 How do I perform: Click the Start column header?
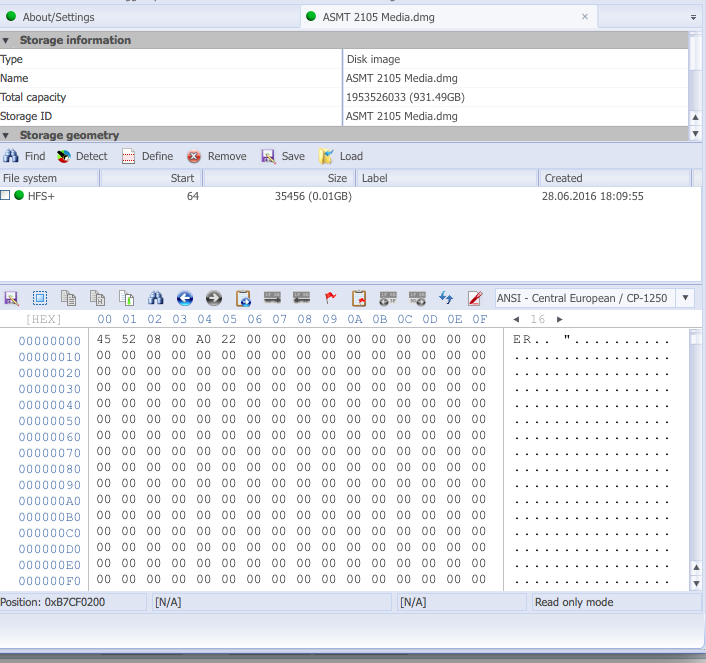151,178
